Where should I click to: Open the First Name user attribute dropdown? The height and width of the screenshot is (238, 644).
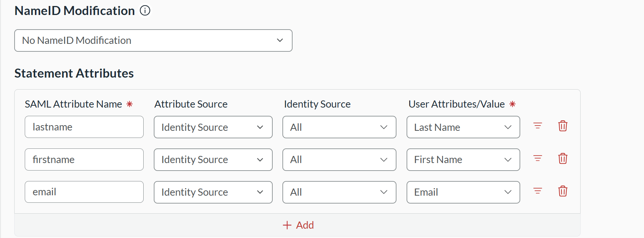(x=463, y=160)
